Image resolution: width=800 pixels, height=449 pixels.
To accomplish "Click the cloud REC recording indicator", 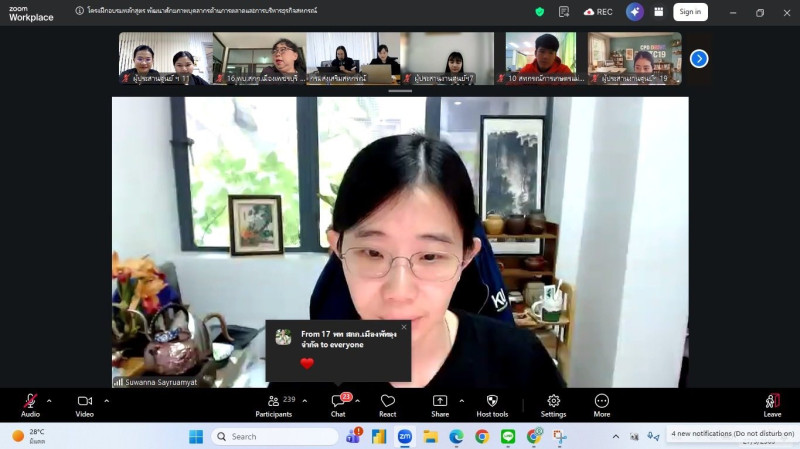I will pos(598,12).
